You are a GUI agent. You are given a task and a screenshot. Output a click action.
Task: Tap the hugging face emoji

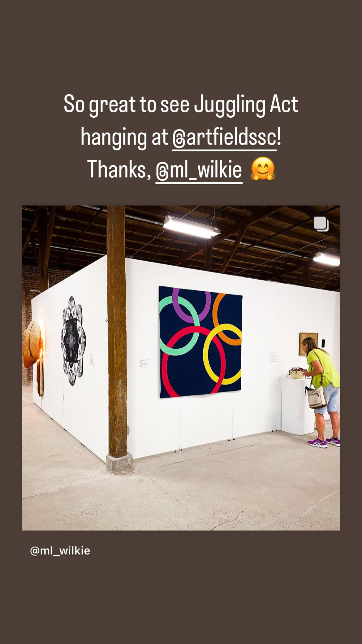point(263,169)
